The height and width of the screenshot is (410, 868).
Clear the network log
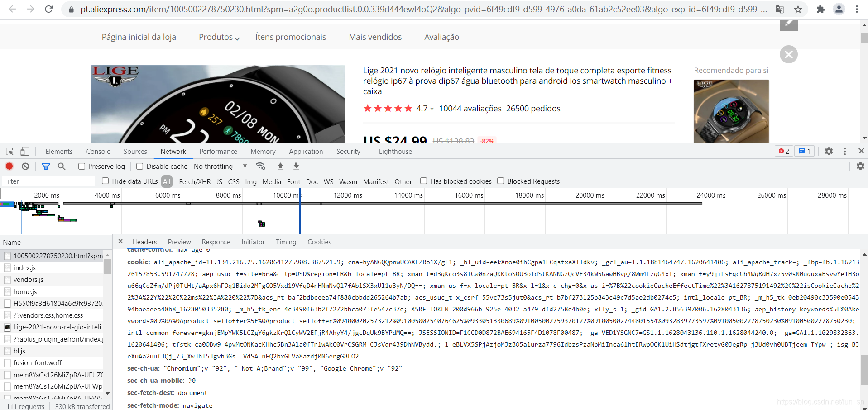click(x=25, y=166)
